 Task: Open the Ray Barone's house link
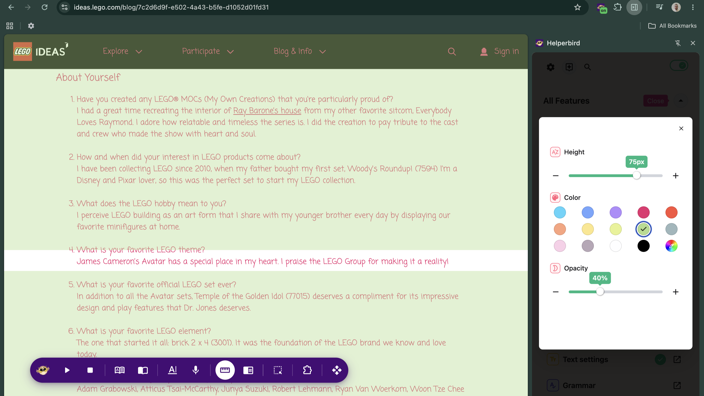(267, 110)
